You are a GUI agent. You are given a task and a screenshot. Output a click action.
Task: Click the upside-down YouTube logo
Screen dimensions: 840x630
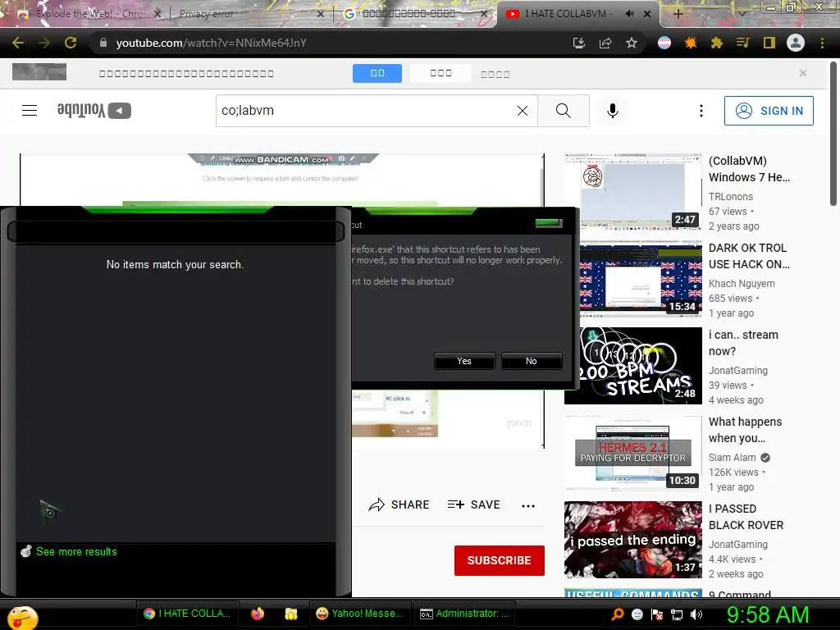pos(94,111)
